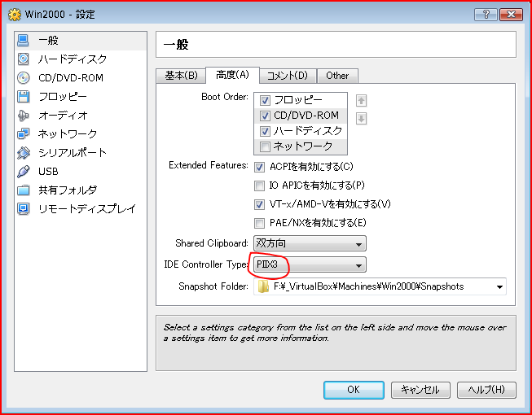Click the gear icon in title bar

point(14,15)
